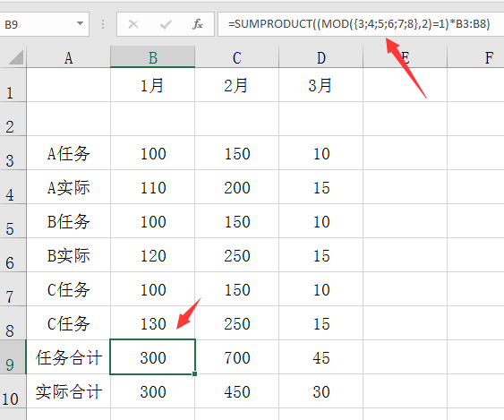The image size is (504, 420).
Task: Select column F header
Action: pyautogui.click(x=475, y=57)
